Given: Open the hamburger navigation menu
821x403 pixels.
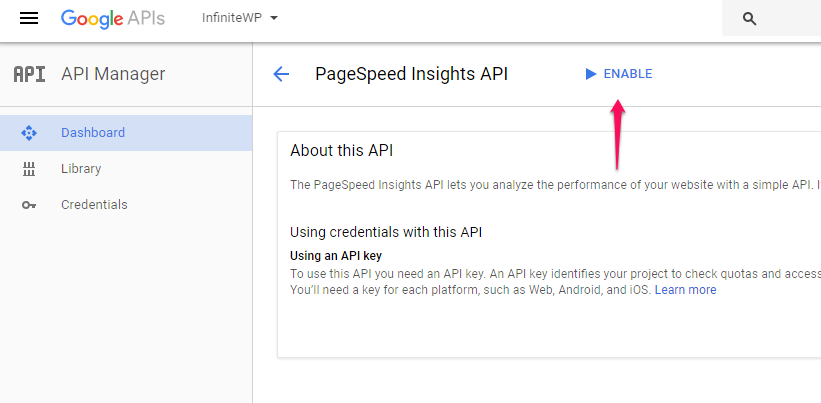Looking at the screenshot, I should tap(29, 18).
